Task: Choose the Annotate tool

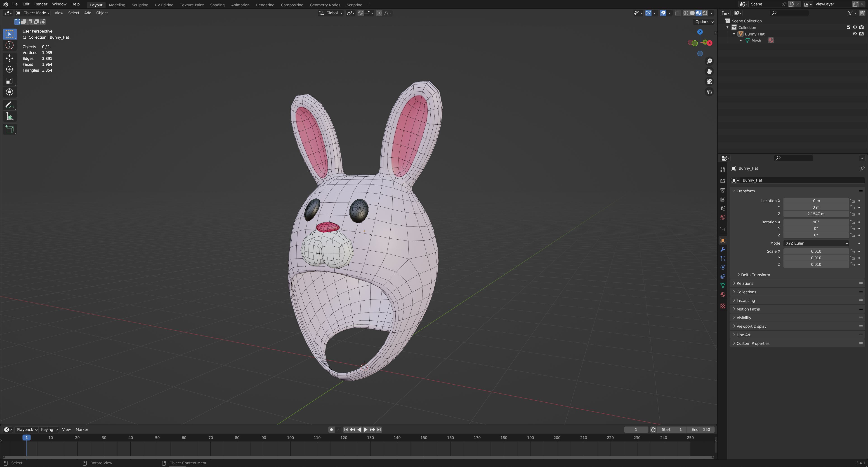Action: tap(9, 105)
